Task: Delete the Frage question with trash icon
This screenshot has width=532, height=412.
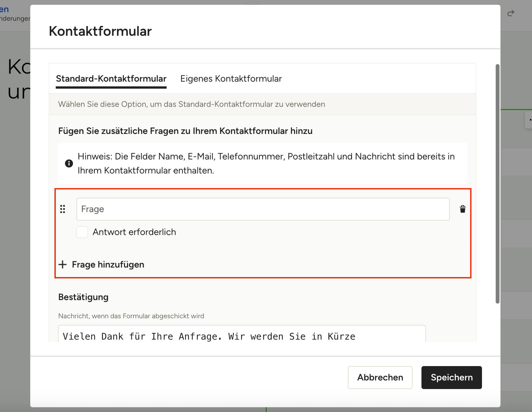Action: point(463,209)
